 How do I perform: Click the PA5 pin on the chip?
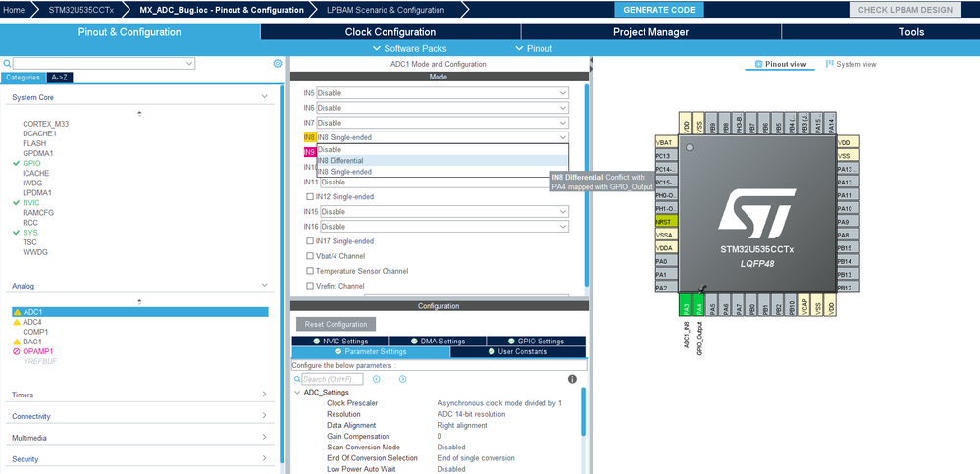712,303
